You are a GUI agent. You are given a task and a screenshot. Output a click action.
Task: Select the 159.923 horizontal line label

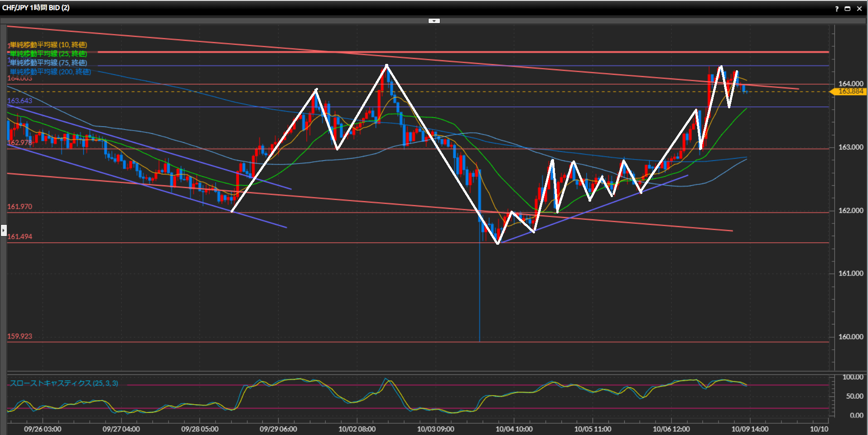coord(20,336)
